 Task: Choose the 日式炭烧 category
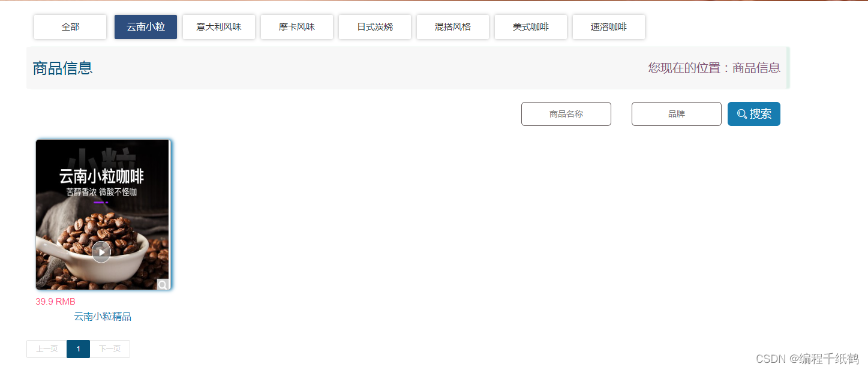(375, 27)
